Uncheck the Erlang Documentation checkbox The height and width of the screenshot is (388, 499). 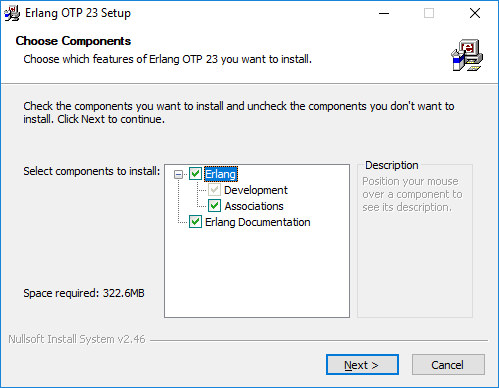pyautogui.click(x=195, y=222)
